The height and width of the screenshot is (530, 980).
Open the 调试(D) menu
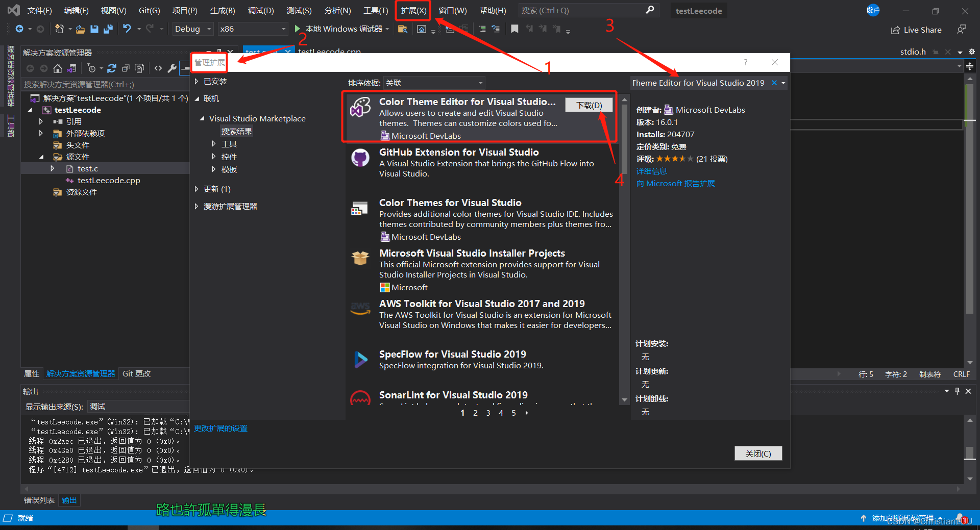[x=261, y=10]
